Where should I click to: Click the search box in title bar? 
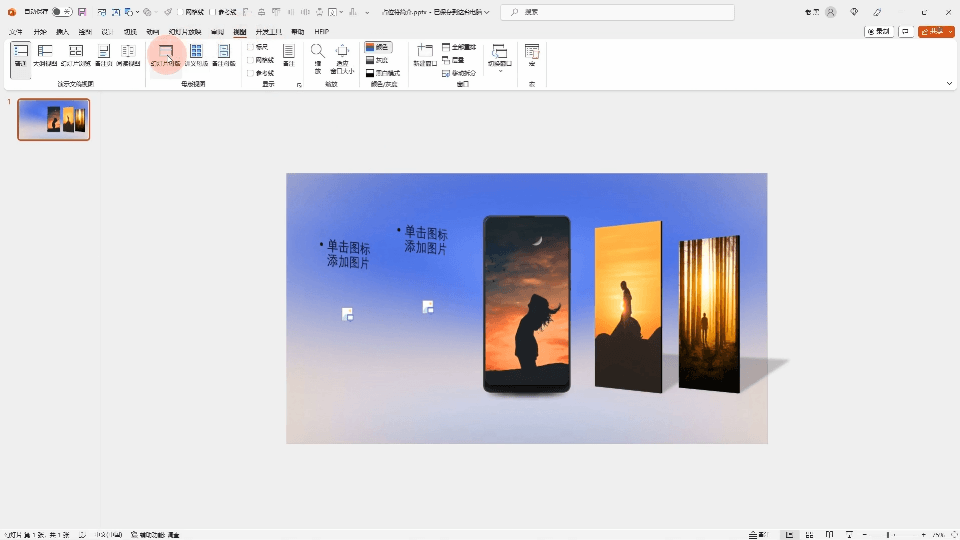click(x=617, y=12)
